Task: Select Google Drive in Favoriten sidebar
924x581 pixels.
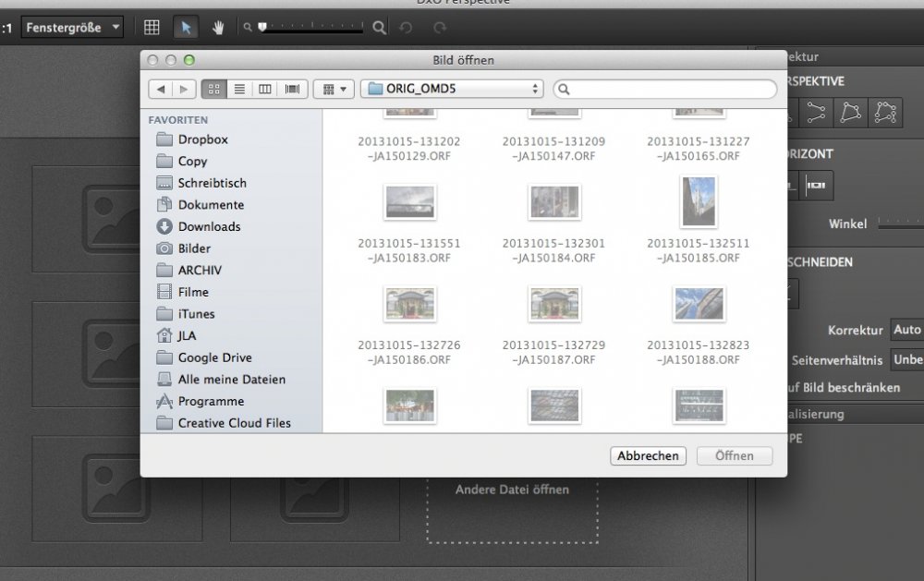Action: tap(214, 357)
